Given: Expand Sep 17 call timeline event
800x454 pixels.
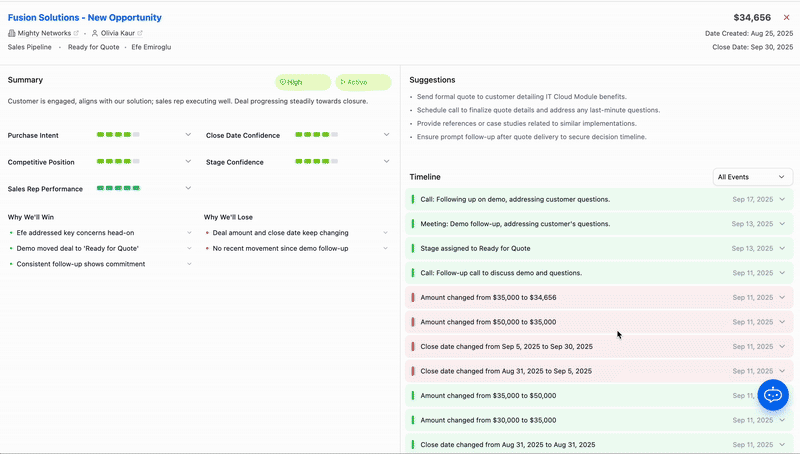Looking at the screenshot, I should click(x=782, y=199).
